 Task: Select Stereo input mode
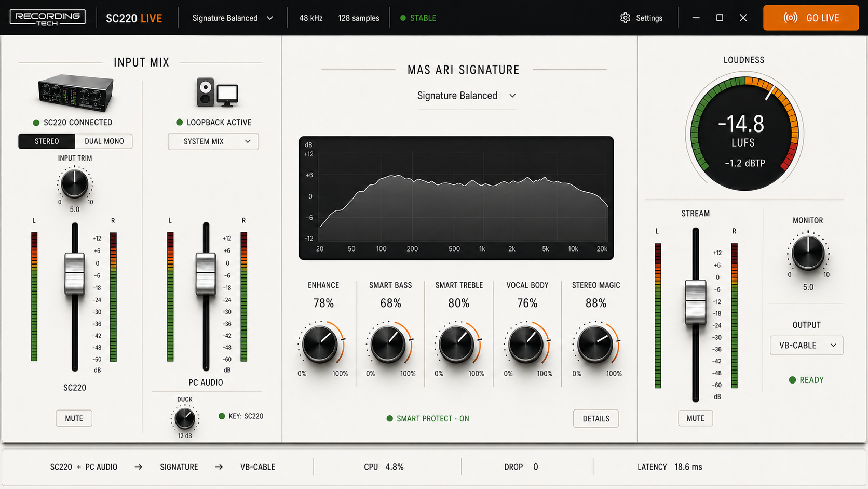click(47, 141)
